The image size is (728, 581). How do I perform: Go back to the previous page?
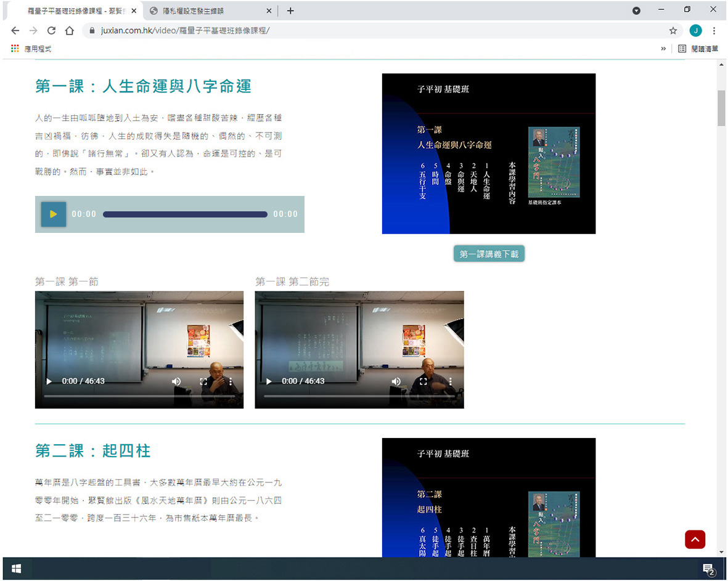[15, 31]
